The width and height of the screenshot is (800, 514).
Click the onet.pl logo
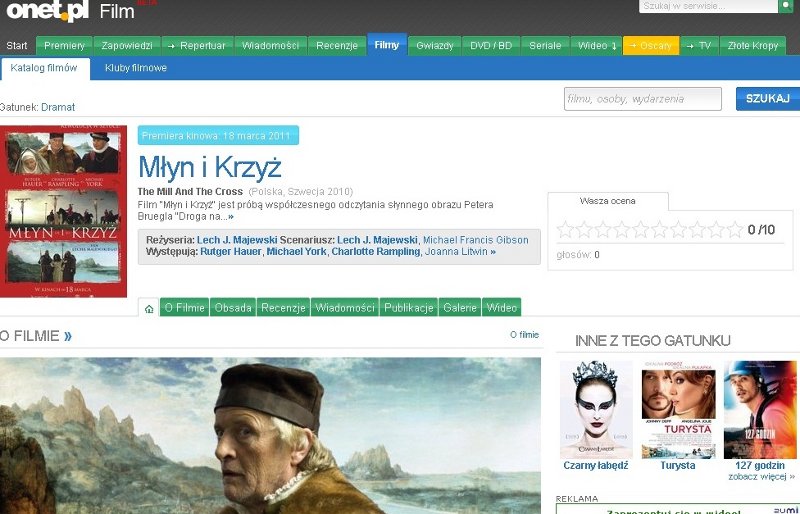tap(45, 11)
